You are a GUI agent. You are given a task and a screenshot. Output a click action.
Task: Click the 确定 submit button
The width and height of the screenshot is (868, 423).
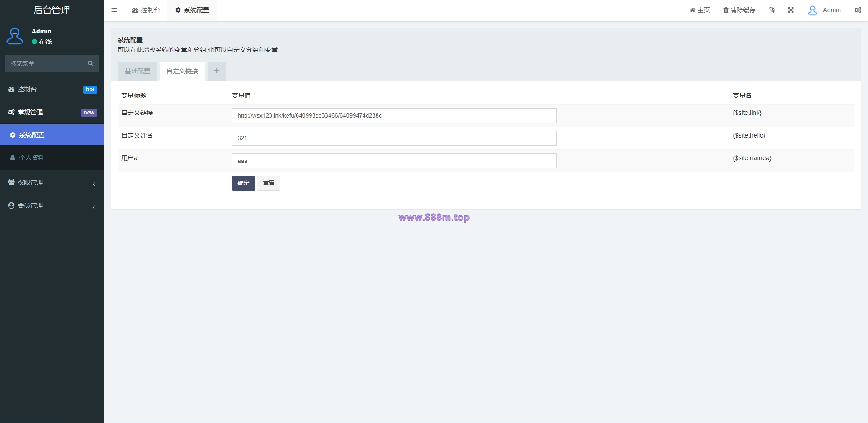pyautogui.click(x=244, y=183)
